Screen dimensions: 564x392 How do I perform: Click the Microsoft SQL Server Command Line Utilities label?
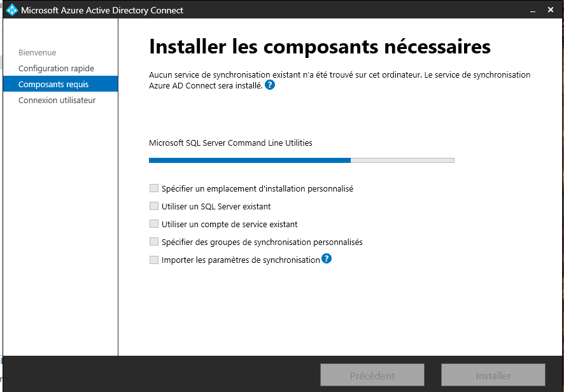pyautogui.click(x=230, y=143)
